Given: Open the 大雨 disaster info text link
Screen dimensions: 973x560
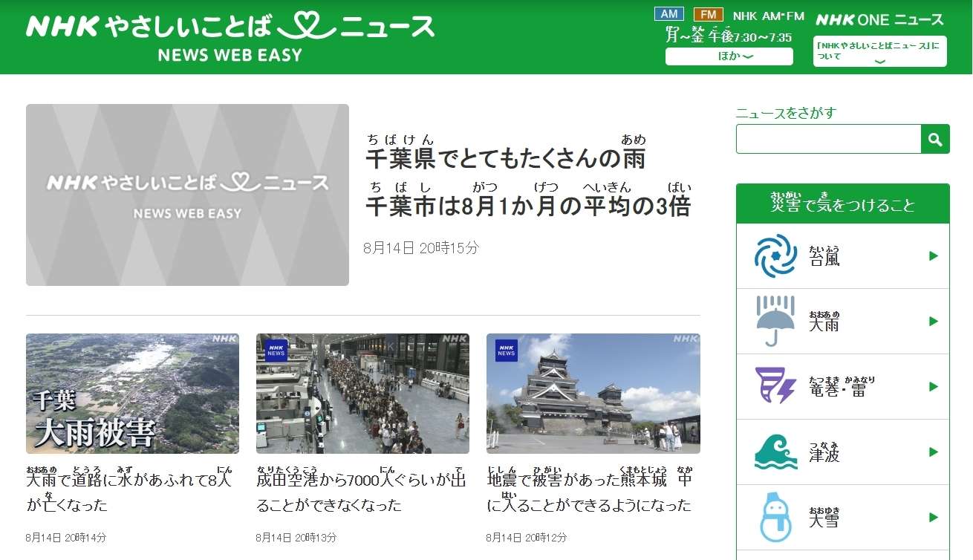Looking at the screenshot, I should tap(824, 322).
